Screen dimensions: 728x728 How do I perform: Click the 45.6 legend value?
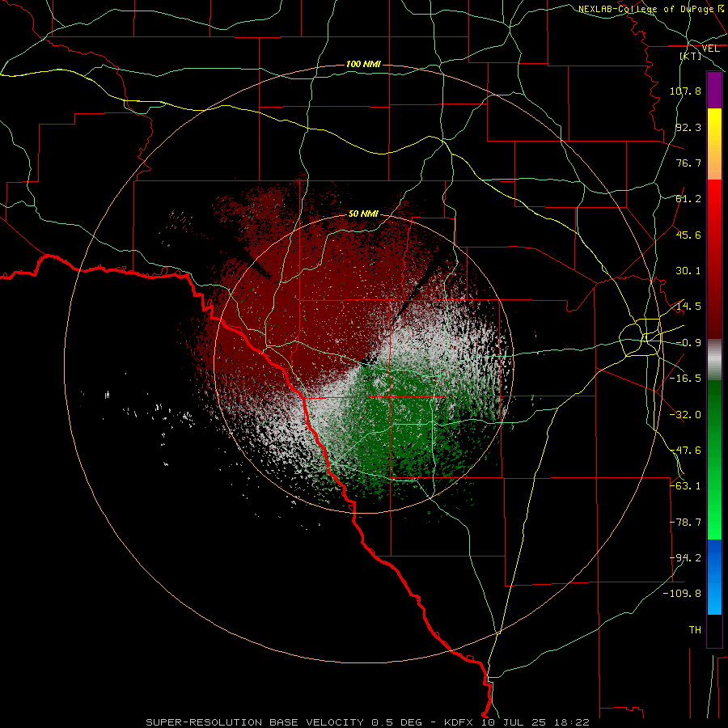click(x=688, y=235)
